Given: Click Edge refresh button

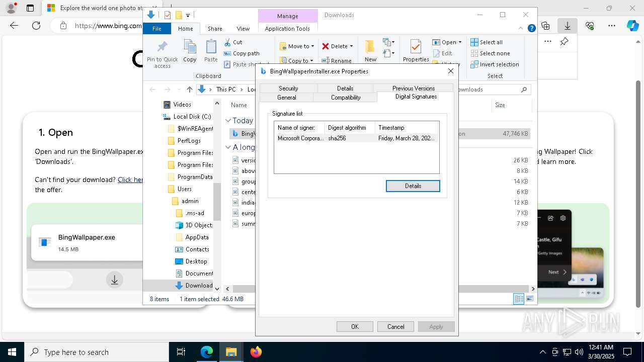Looking at the screenshot, I should point(36,26).
